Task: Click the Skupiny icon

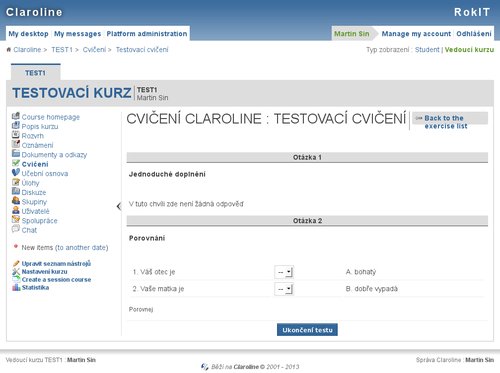Action: tap(16, 201)
